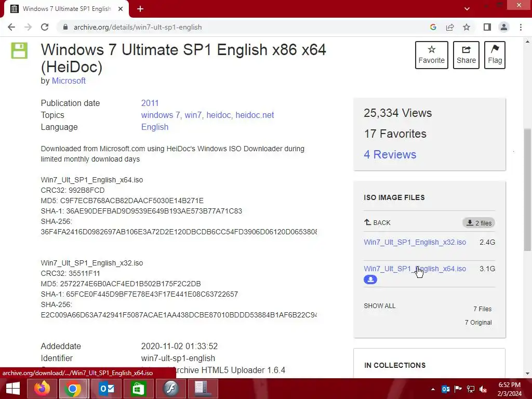The width and height of the screenshot is (532, 399).
Task: Click the 7 Files link
Action: point(483,309)
